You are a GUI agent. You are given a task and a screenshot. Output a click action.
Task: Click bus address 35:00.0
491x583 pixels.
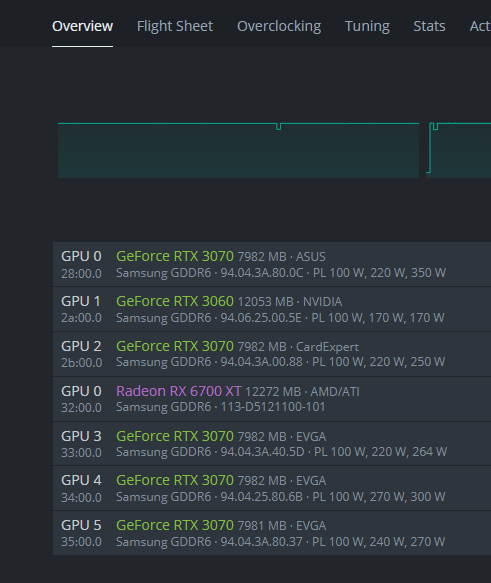pyautogui.click(x=81, y=542)
